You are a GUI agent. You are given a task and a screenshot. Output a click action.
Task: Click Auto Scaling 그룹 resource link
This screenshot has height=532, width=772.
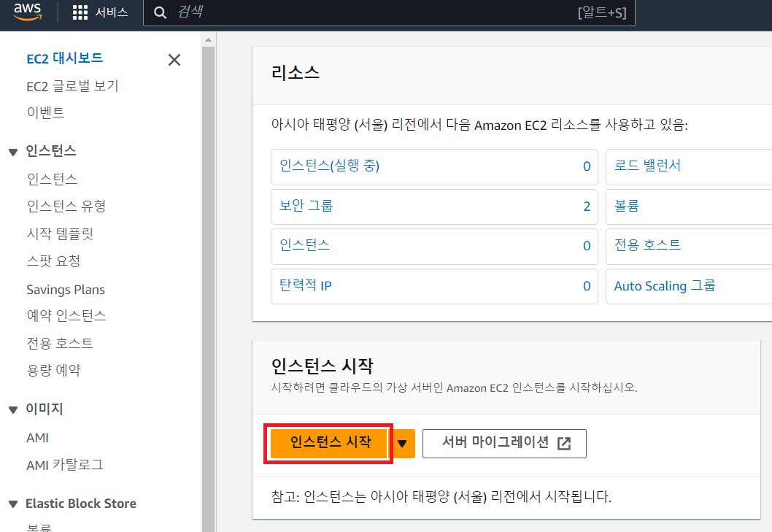665,286
